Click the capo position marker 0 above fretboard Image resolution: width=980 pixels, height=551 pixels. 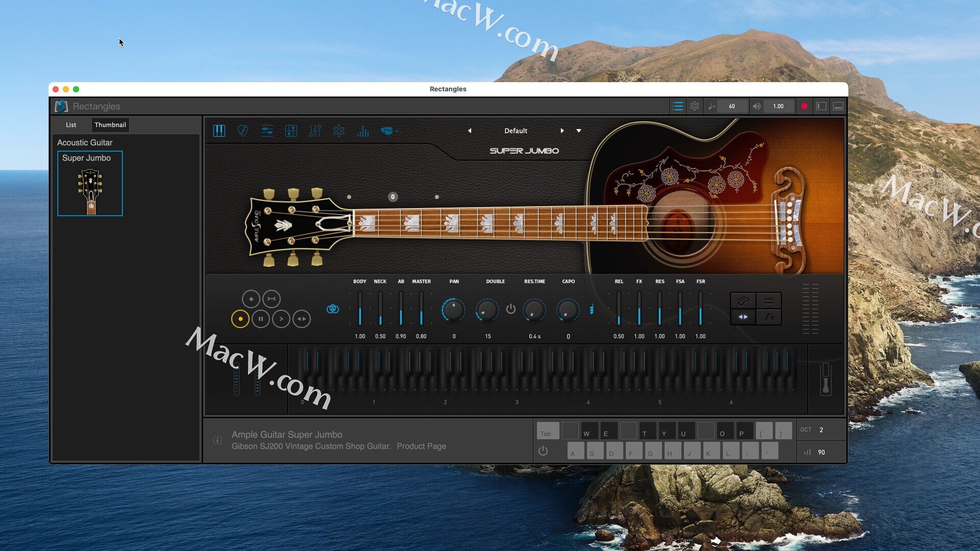(x=393, y=197)
